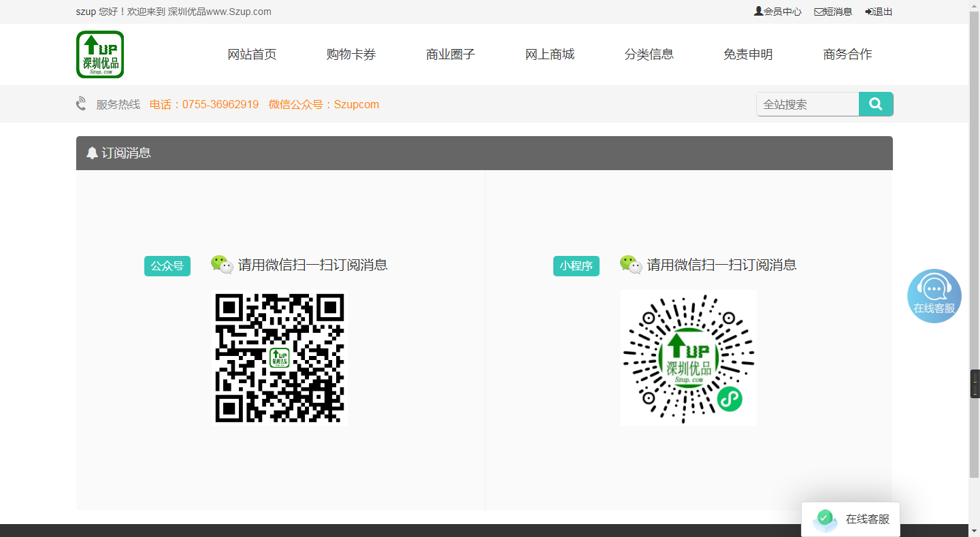Screen dimensions: 980x537
Task: Open 商业圈子 menu item
Action: [x=451, y=54]
